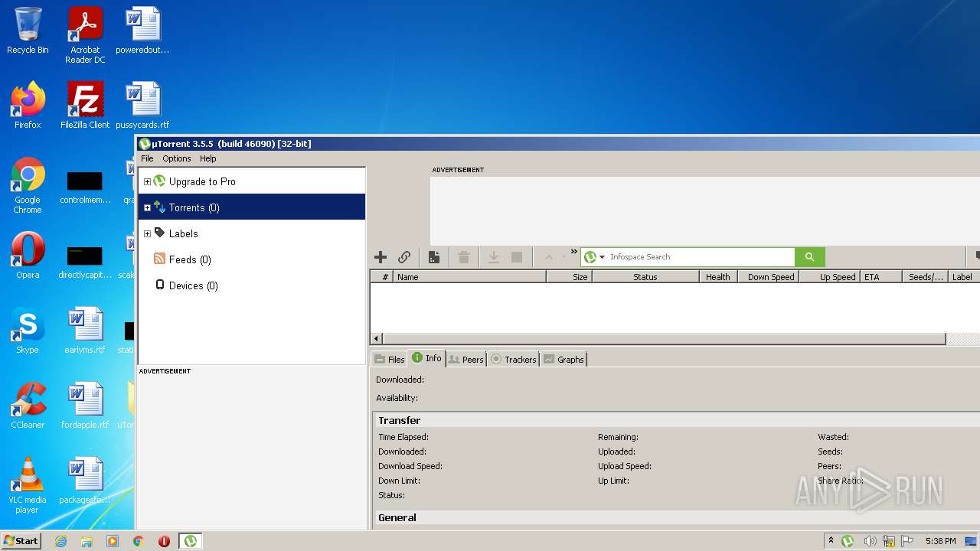Open earlyms.rtf desktop file
This screenshot has height=551, width=980.
pyautogui.click(x=85, y=331)
